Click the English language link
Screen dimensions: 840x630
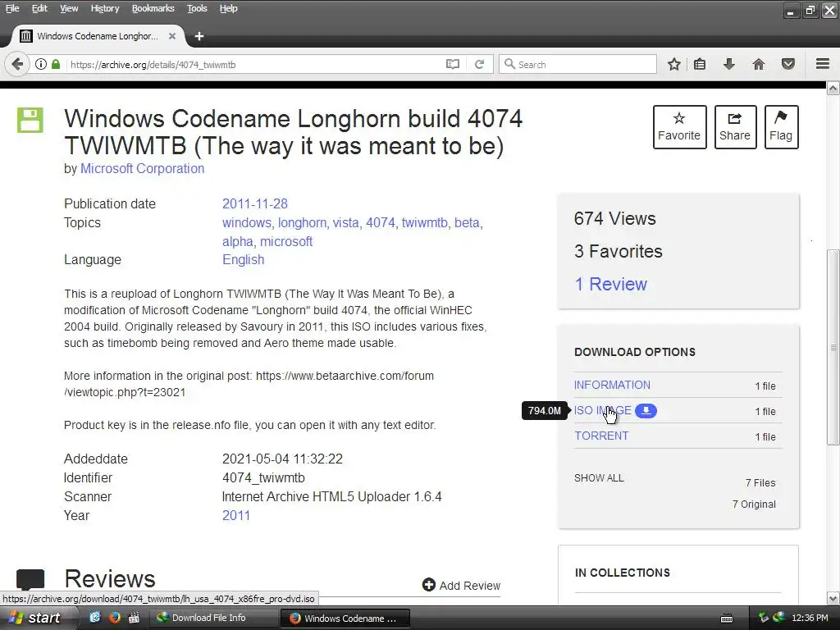coord(243,260)
